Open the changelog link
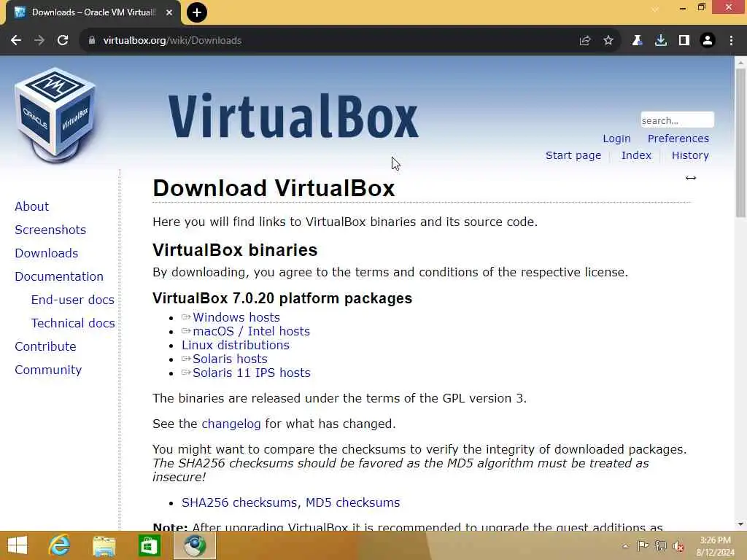 (231, 424)
